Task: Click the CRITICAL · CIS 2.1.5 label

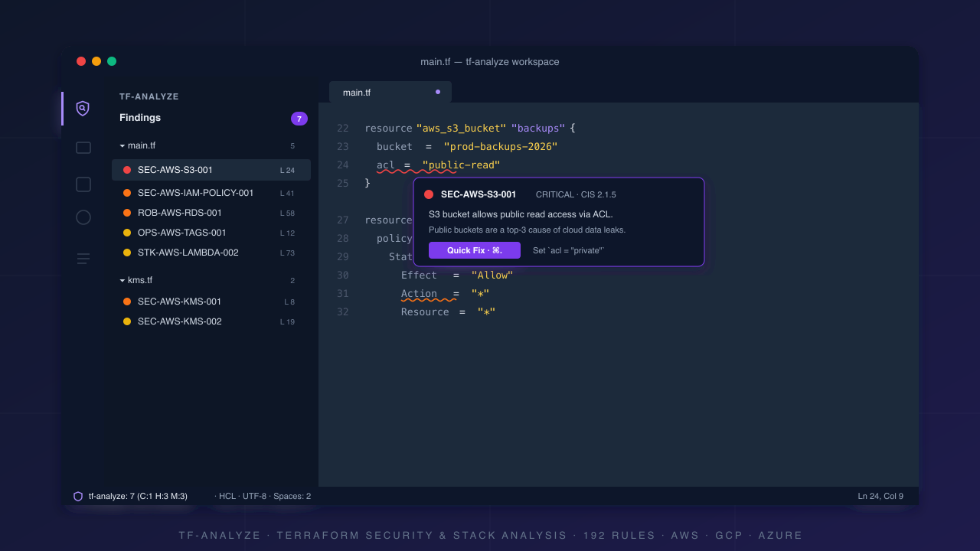Action: click(576, 194)
